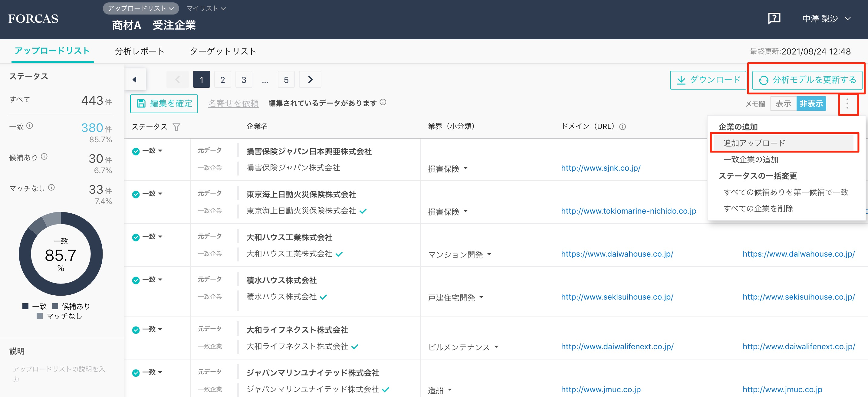The height and width of the screenshot is (397, 868).
Task: Open the http://www.sjnk.co.jp/ link
Action: point(600,168)
